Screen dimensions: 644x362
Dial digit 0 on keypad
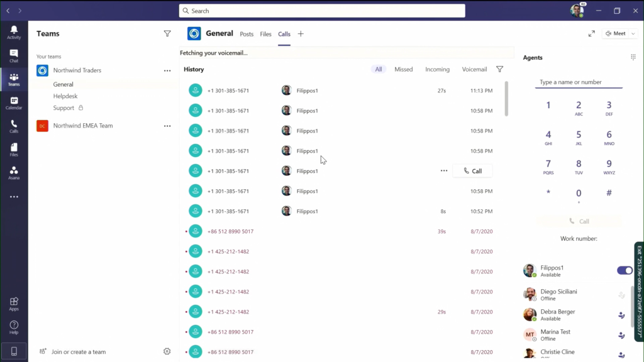coord(579,195)
